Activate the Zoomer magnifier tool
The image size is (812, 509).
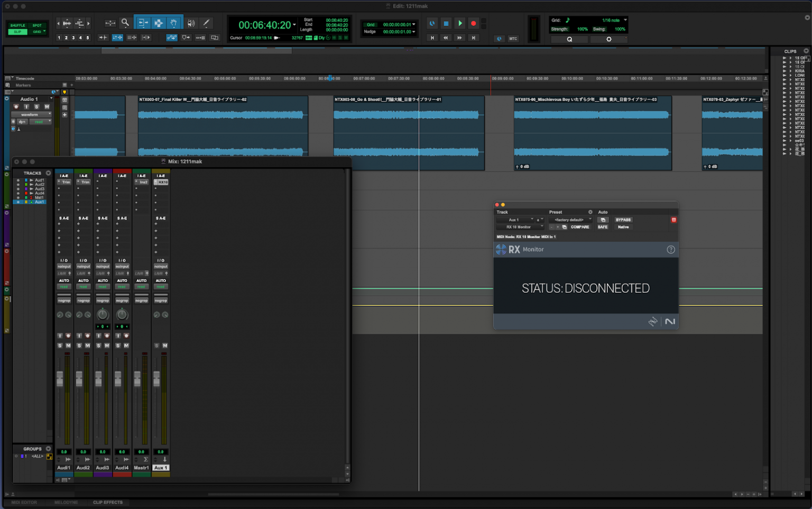(125, 23)
